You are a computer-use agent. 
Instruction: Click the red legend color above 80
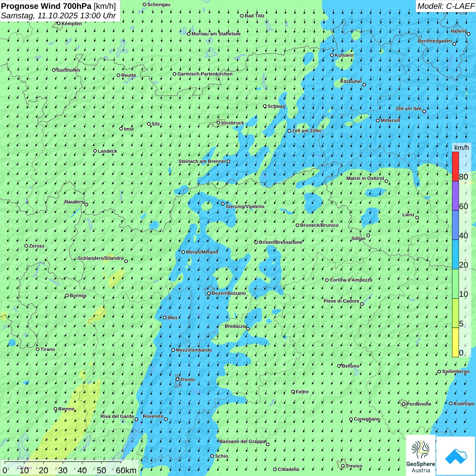click(x=455, y=166)
